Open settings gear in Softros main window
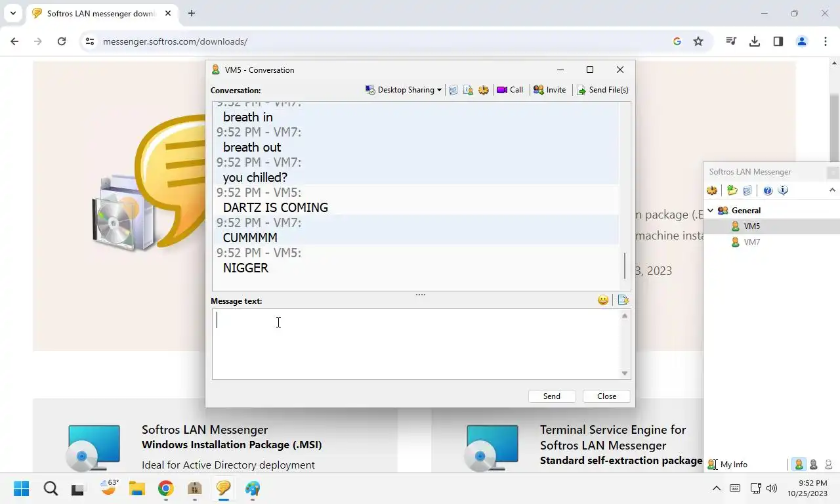The height and width of the screenshot is (504, 840). click(x=712, y=190)
